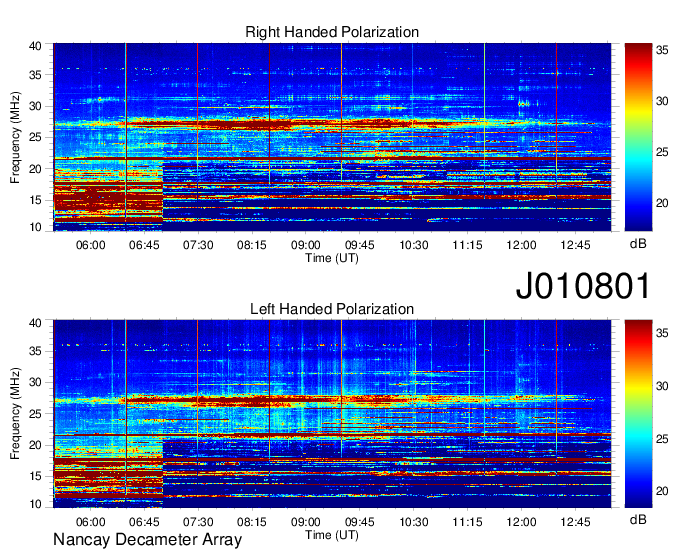This screenshot has width=680, height=552.
Task: Click the 12:45 time tick of Right Handed plot
Action: click(x=575, y=245)
